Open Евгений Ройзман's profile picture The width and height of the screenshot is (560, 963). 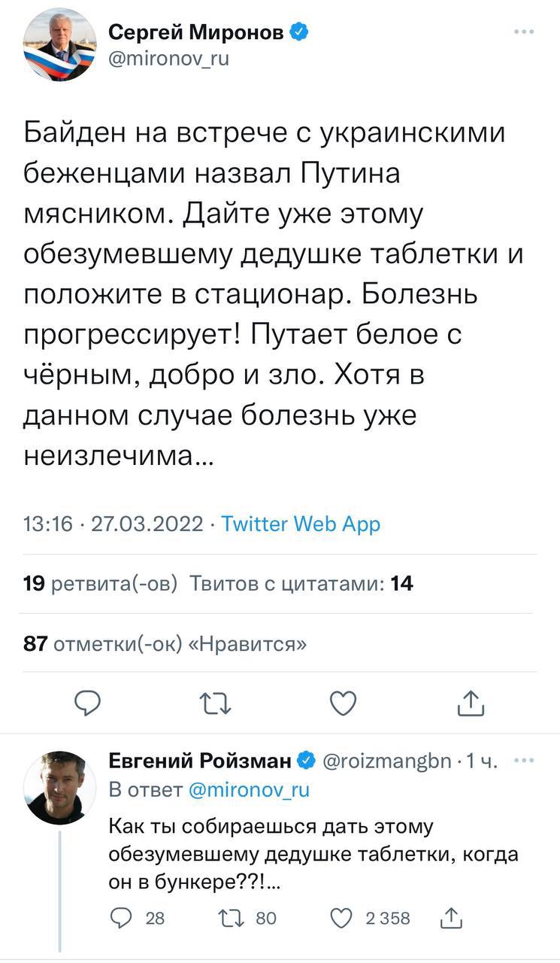click(x=59, y=787)
